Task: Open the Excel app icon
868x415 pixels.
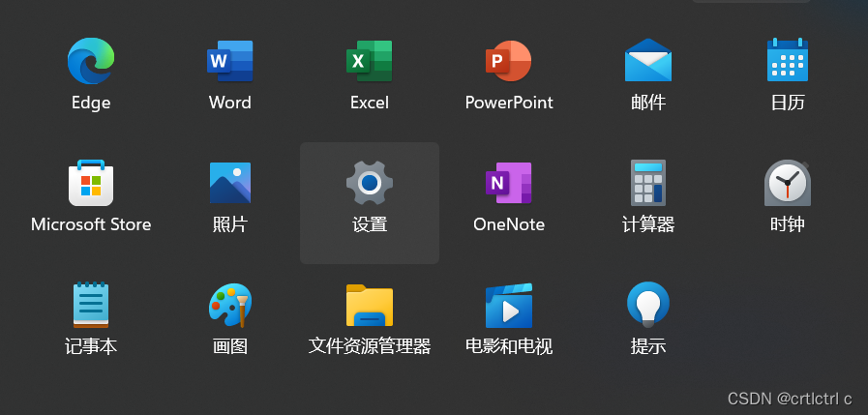Action: [x=370, y=61]
